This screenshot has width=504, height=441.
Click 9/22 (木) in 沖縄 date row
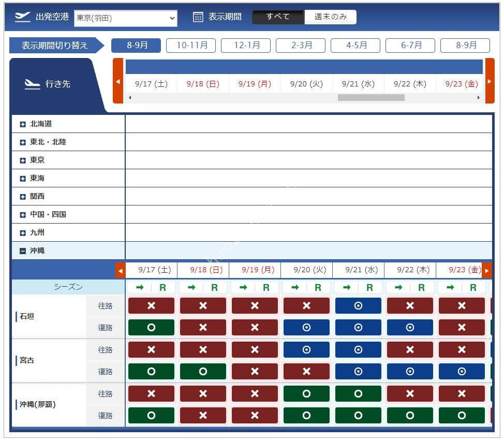click(x=413, y=270)
